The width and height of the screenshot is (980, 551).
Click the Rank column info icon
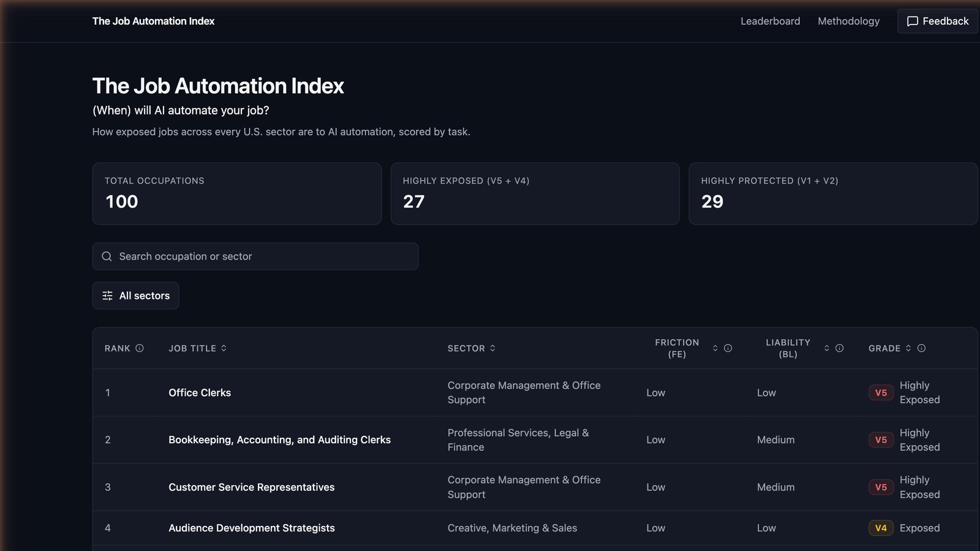click(140, 348)
